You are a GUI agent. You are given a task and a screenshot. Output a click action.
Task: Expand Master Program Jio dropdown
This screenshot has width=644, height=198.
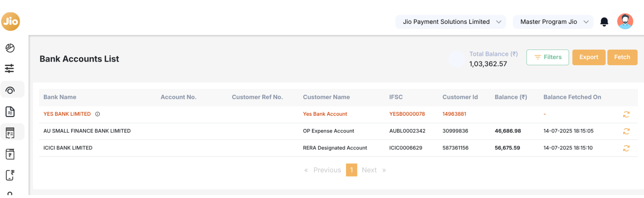553,22
